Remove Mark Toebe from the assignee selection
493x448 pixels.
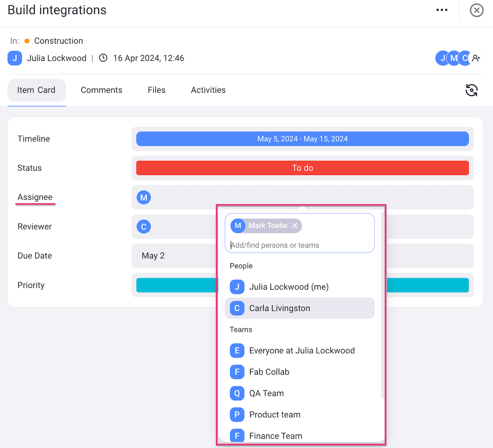(x=295, y=225)
